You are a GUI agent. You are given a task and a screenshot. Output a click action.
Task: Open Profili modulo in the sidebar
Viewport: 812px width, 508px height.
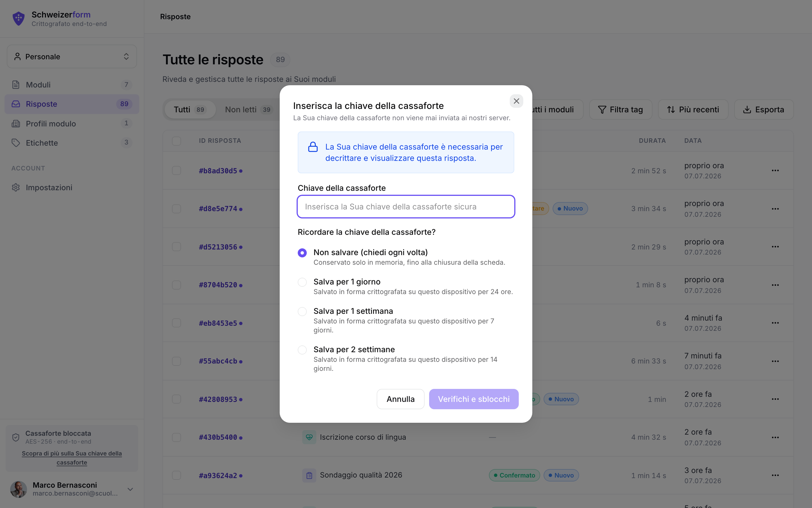(x=72, y=124)
